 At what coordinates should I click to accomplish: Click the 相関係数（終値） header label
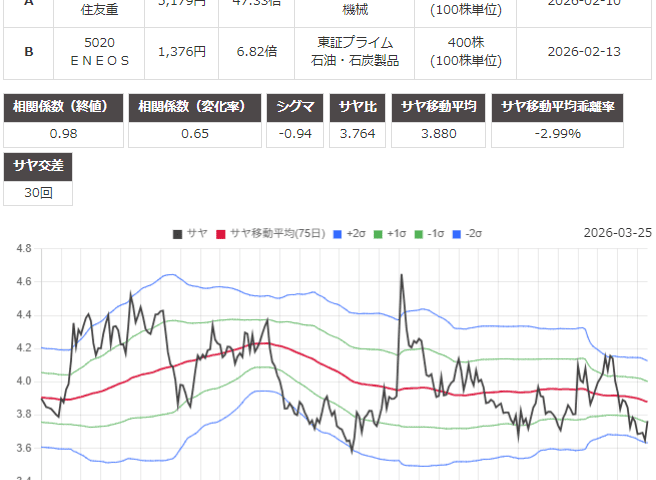click(65, 107)
